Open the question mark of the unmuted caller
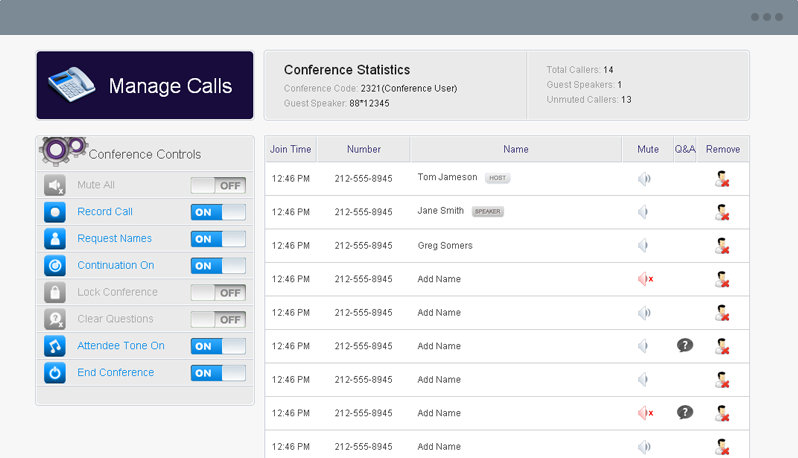Image resolution: width=798 pixels, height=458 pixels. [x=685, y=346]
